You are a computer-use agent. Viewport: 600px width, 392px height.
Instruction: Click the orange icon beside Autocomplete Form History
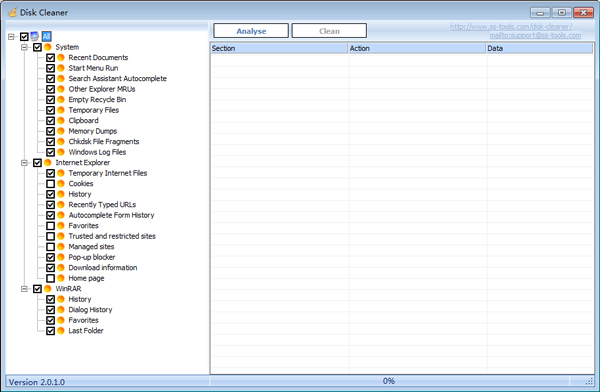click(x=60, y=215)
